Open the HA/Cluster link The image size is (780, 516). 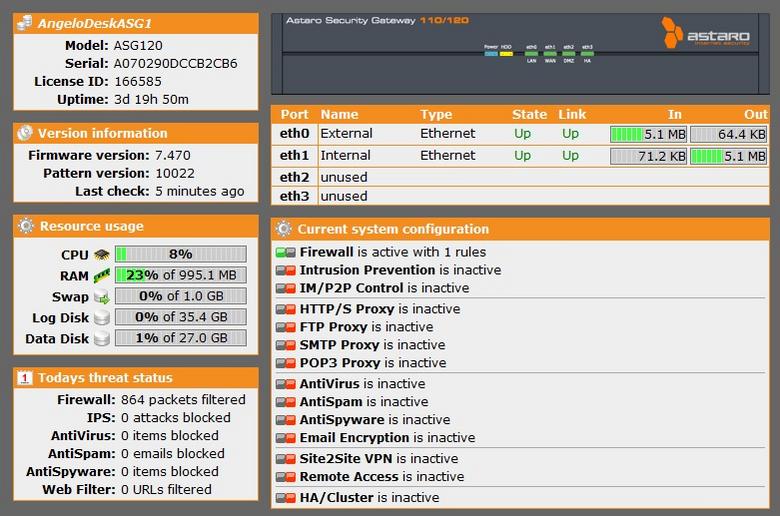(336, 497)
